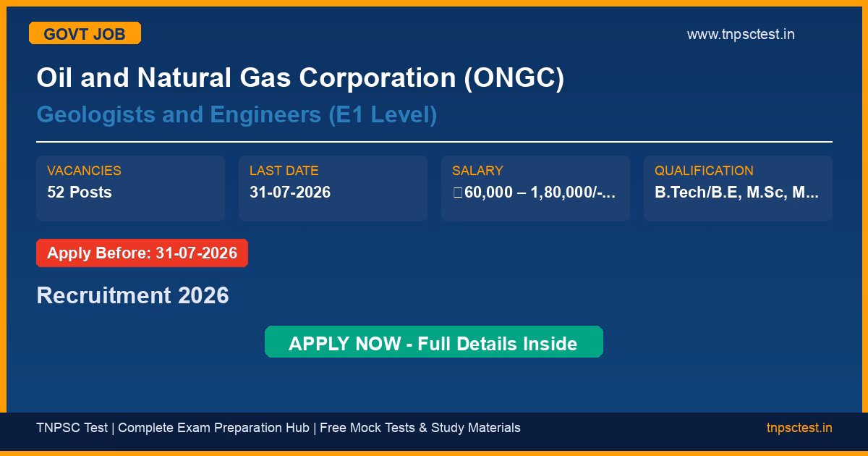
Task: Open the www.tnpsctest.in link at top
Action: tap(741, 34)
